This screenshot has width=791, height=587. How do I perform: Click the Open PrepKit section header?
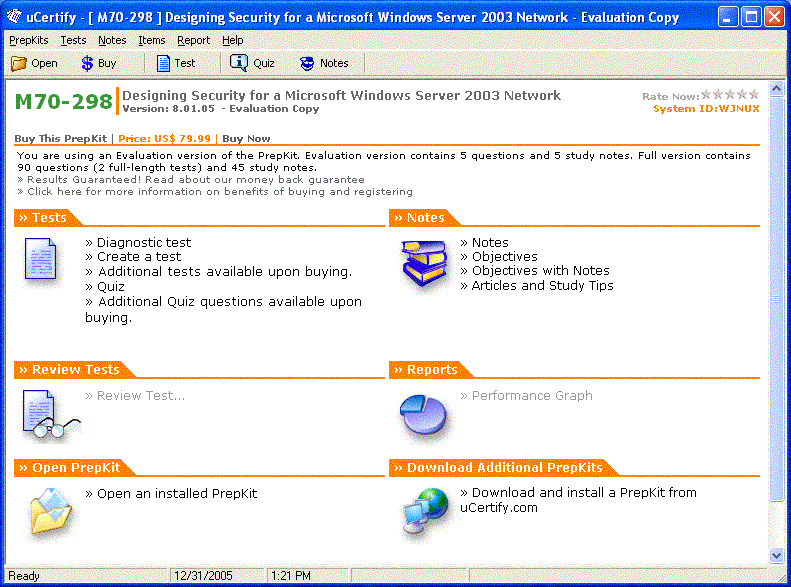coord(76,467)
